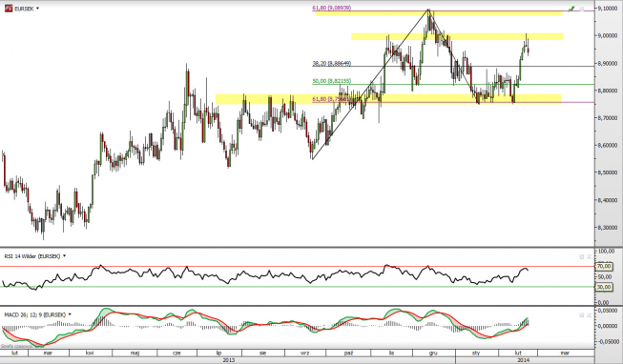Screen dimensions: 623x364
Task: Click the MACD 0,05000 scale label
Action: [608, 311]
